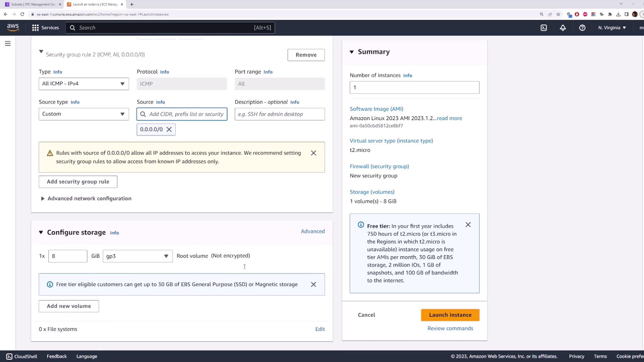Open the Type dropdown All ICMP - IPv4
The width and height of the screenshot is (644, 362).
click(x=84, y=84)
